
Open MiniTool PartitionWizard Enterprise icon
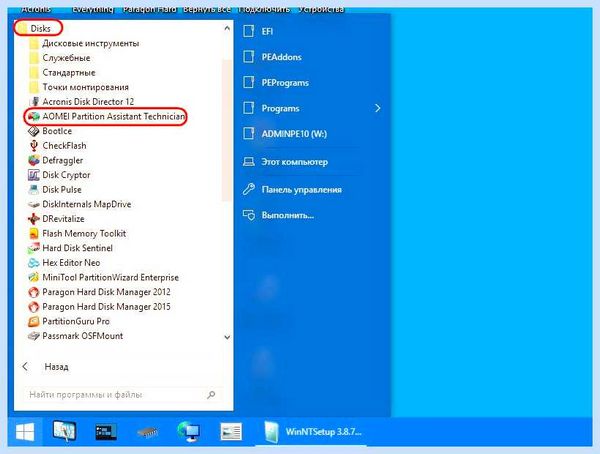[x=34, y=277]
